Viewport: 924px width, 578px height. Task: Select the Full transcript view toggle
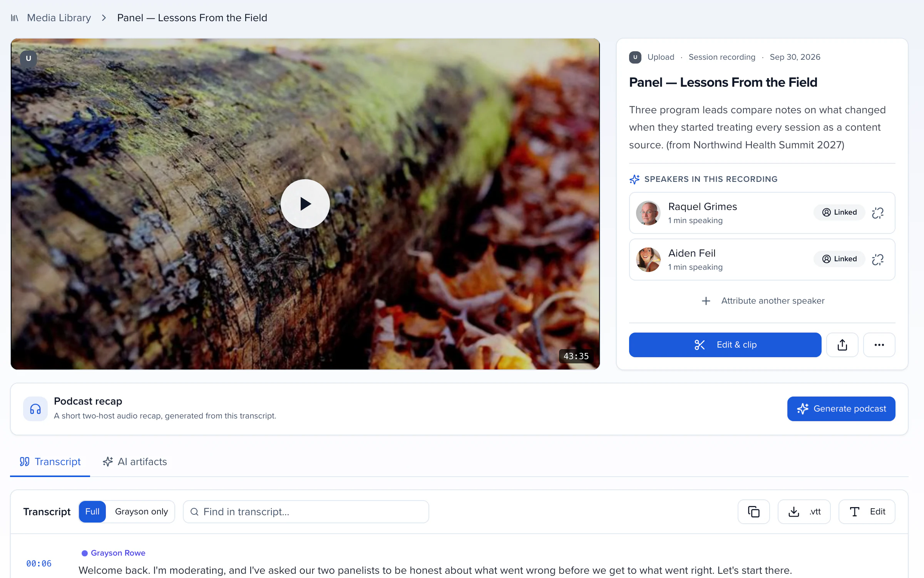[x=92, y=512]
